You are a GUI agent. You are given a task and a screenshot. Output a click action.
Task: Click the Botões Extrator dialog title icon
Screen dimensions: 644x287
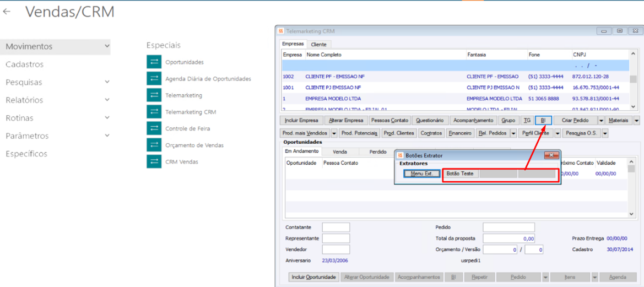click(x=400, y=155)
